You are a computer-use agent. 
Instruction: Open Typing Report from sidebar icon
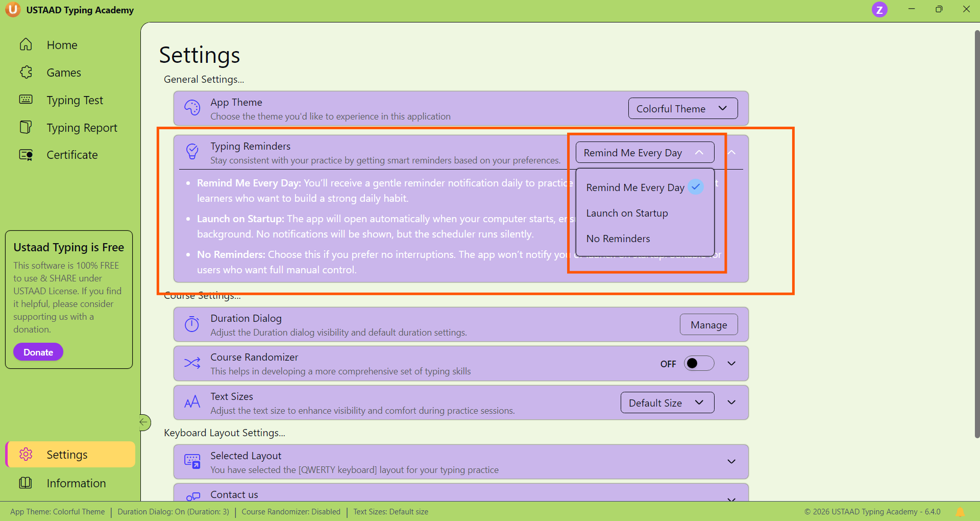tap(26, 127)
